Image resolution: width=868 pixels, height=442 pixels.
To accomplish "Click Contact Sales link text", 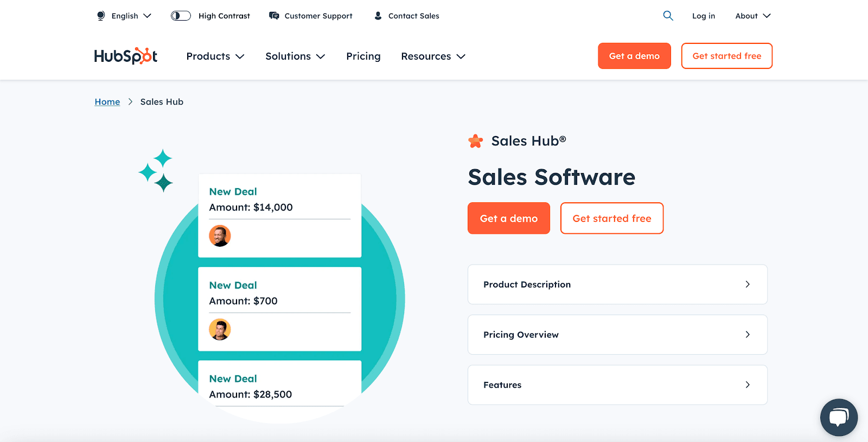I will coord(414,16).
